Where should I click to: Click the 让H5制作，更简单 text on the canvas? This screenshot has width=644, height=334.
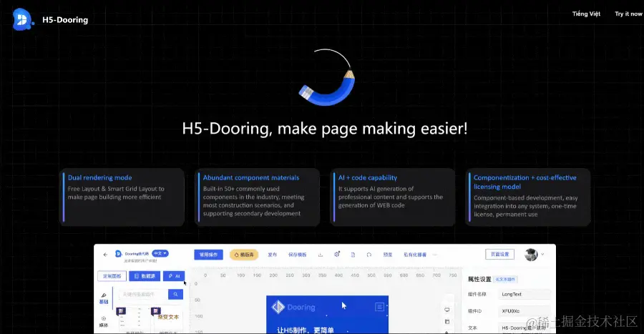tap(306, 330)
